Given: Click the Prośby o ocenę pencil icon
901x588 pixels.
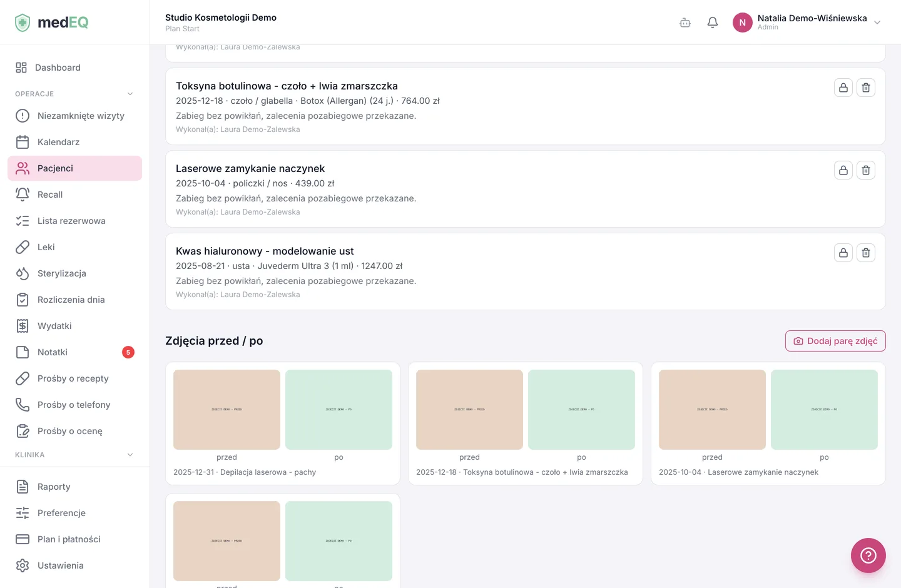Looking at the screenshot, I should point(23,431).
